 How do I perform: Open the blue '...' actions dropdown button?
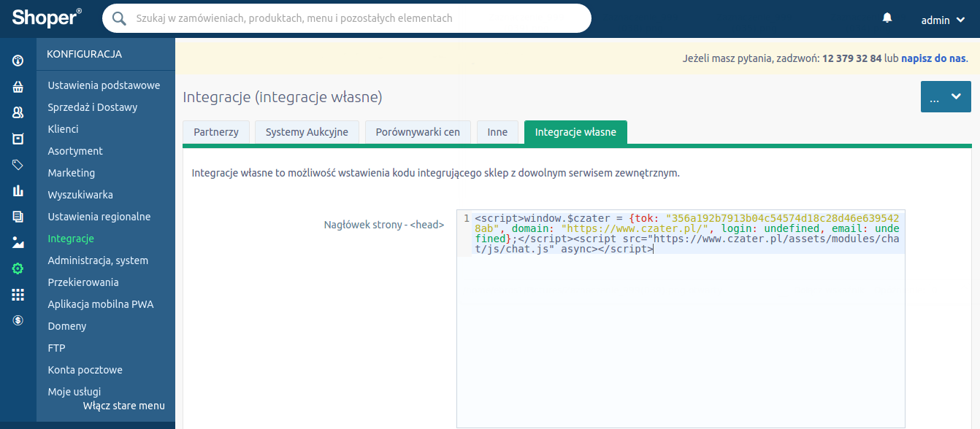[x=946, y=96]
